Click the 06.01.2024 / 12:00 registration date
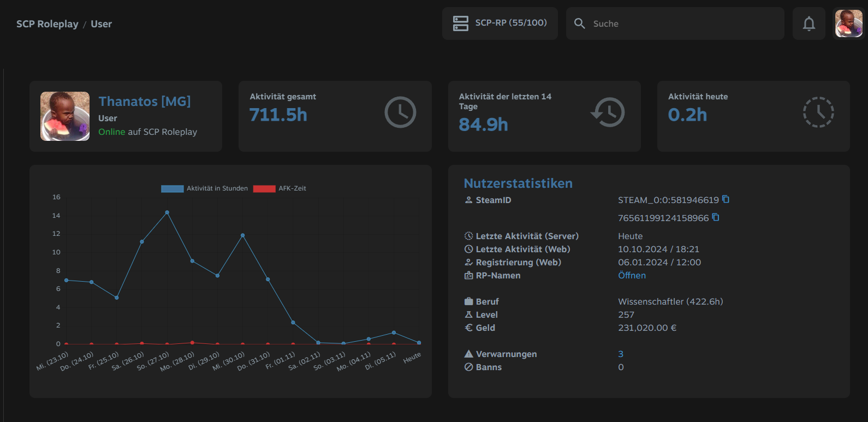This screenshot has height=422, width=868. coord(659,263)
